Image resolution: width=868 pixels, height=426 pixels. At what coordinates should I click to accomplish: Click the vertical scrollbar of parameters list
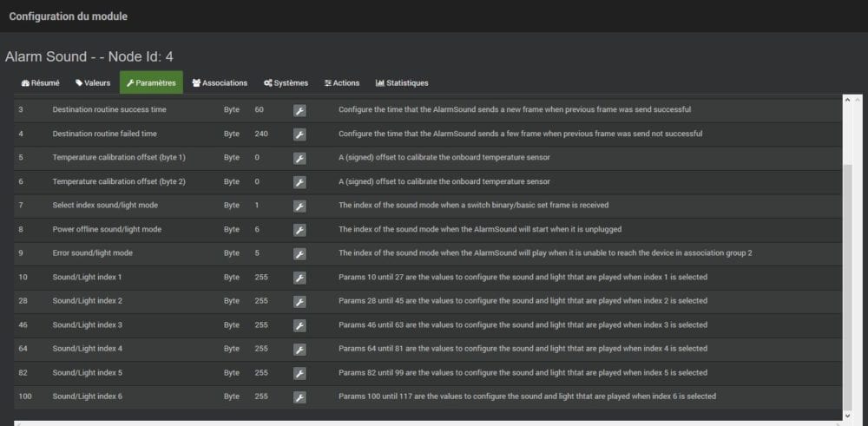pos(848,260)
